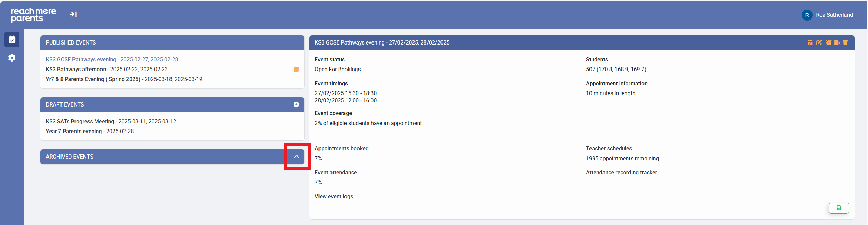Open the Teacher schedules link

[x=609, y=148]
